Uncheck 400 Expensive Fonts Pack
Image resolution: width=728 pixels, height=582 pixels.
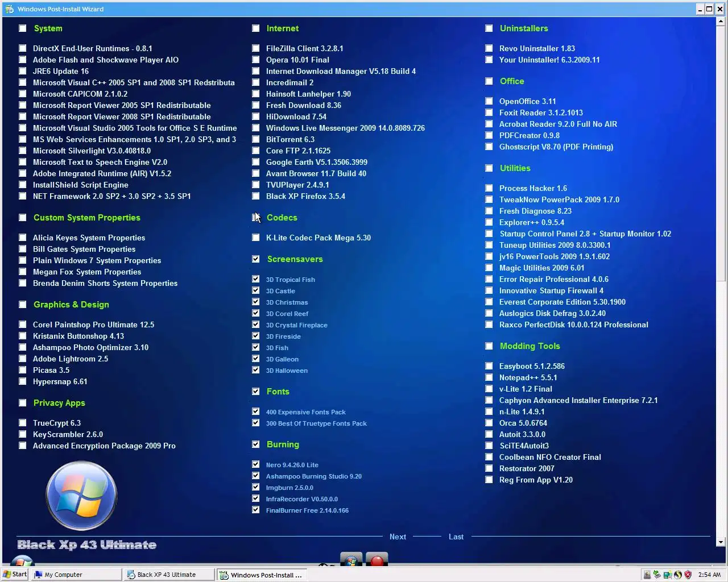click(256, 411)
